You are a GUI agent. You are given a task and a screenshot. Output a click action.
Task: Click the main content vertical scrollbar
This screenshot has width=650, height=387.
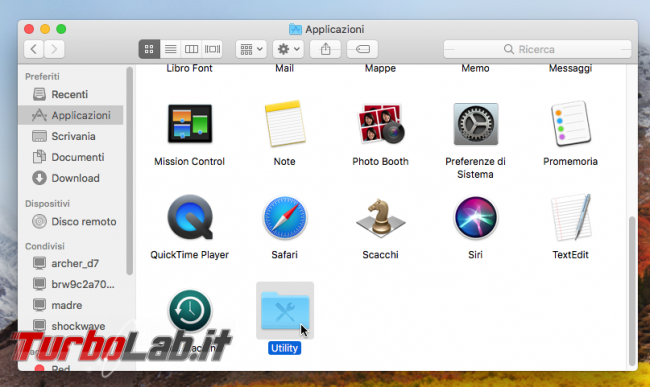click(x=632, y=290)
